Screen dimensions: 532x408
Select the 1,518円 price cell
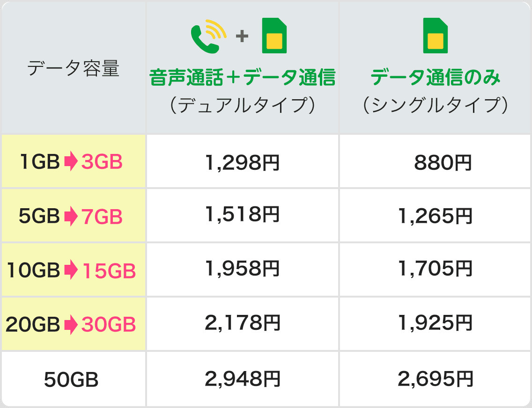[x=243, y=214]
